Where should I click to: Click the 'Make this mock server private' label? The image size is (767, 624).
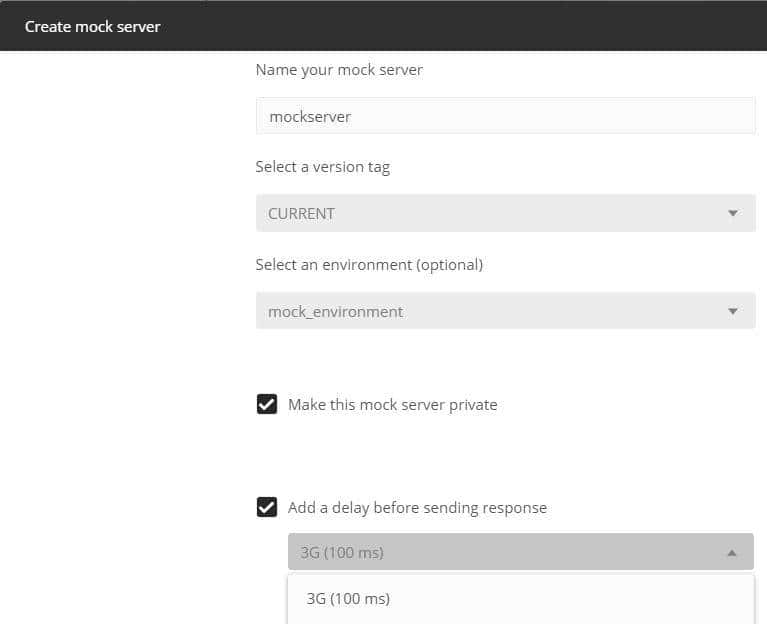tap(392, 405)
